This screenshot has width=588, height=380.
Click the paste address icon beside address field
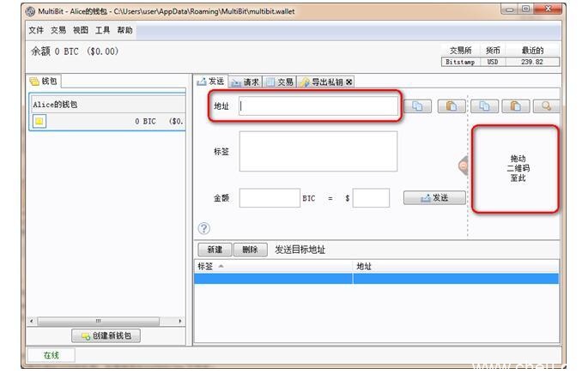451,106
